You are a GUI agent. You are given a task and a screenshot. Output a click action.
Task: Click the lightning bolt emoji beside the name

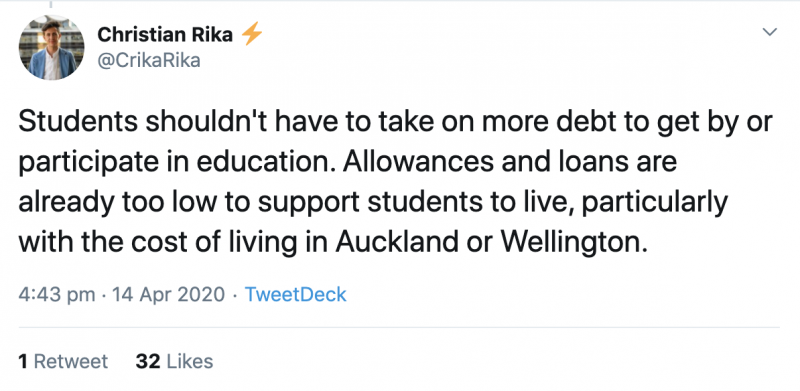(x=252, y=35)
